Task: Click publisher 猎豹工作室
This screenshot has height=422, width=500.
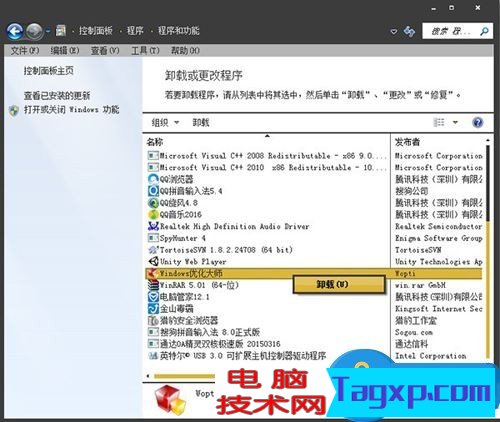Action: [416, 320]
